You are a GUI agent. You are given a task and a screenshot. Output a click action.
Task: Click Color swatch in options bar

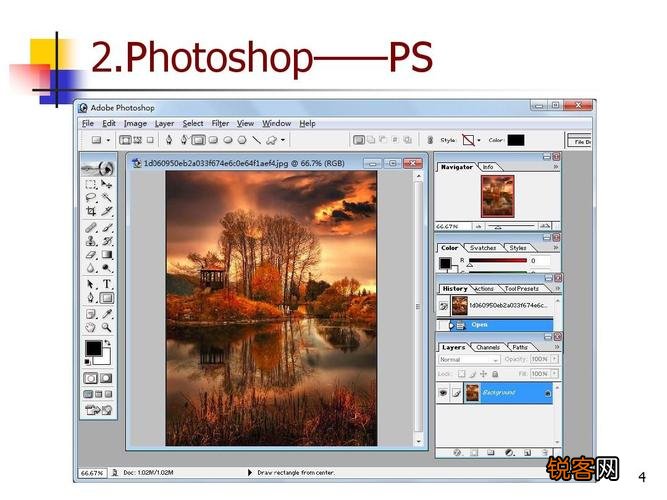tap(516, 140)
